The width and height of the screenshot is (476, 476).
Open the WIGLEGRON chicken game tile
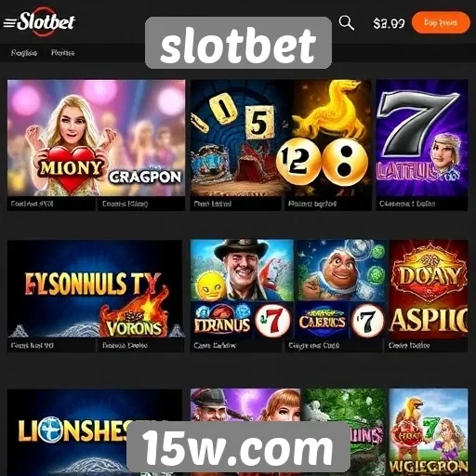(x=429, y=432)
